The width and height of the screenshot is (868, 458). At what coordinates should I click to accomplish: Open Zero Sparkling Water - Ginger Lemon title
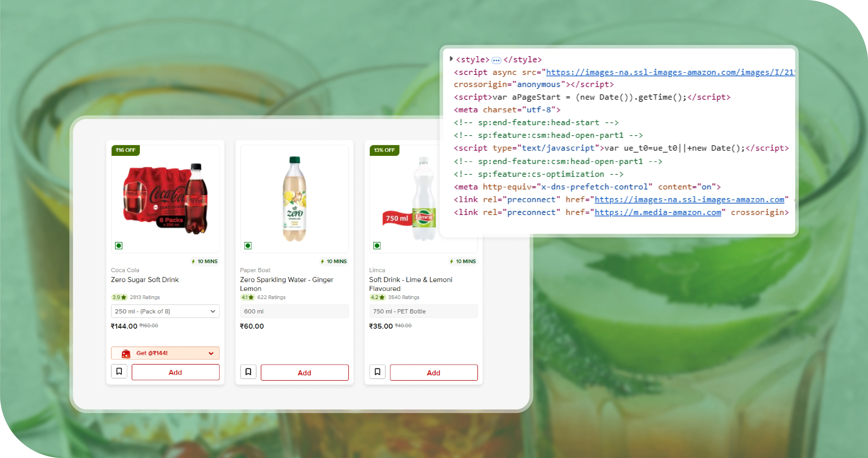(x=287, y=284)
